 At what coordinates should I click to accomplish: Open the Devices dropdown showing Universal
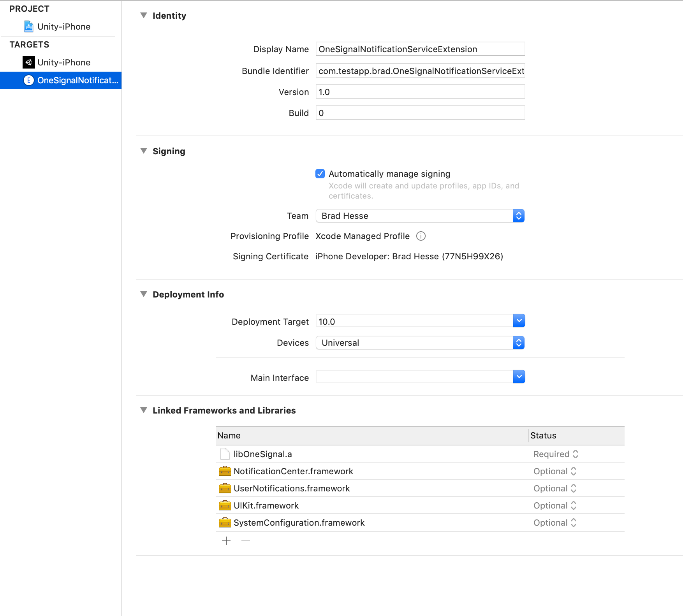[519, 343]
